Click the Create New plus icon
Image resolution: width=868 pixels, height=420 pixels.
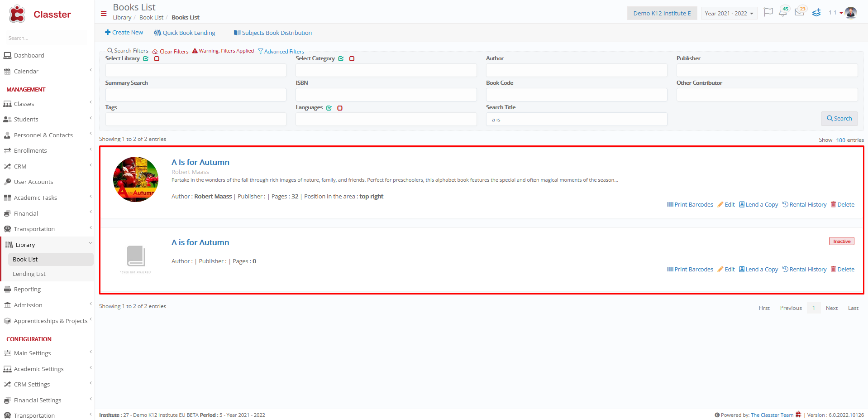[108, 32]
